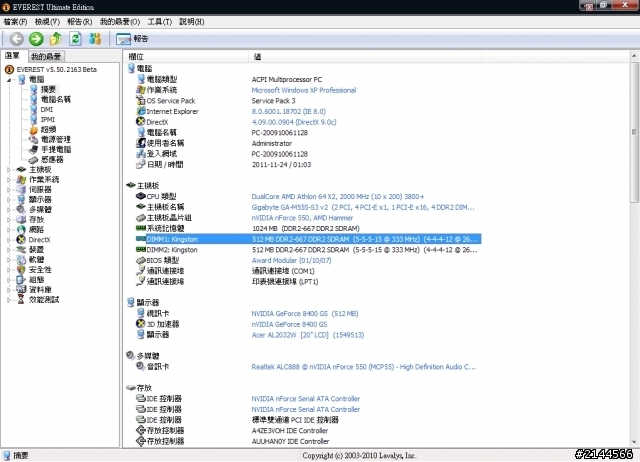Click the 安全性 shield tree icon
The height and width of the screenshot is (462, 640).
[21, 270]
